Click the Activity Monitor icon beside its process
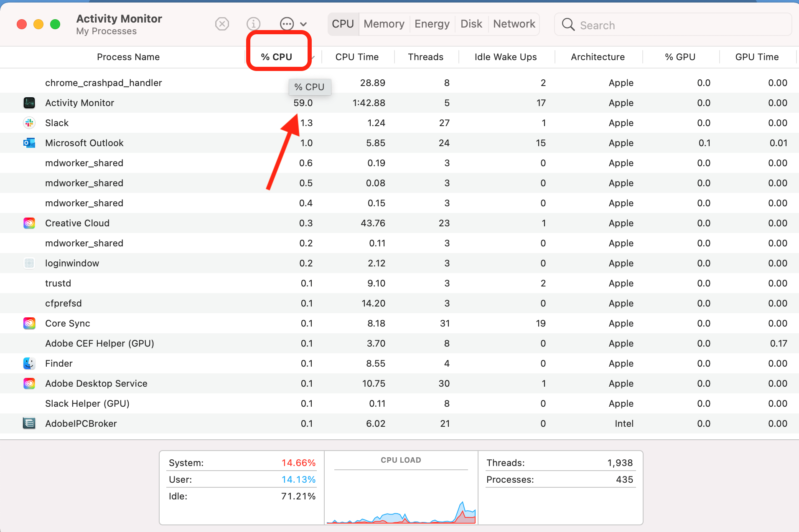 point(29,103)
